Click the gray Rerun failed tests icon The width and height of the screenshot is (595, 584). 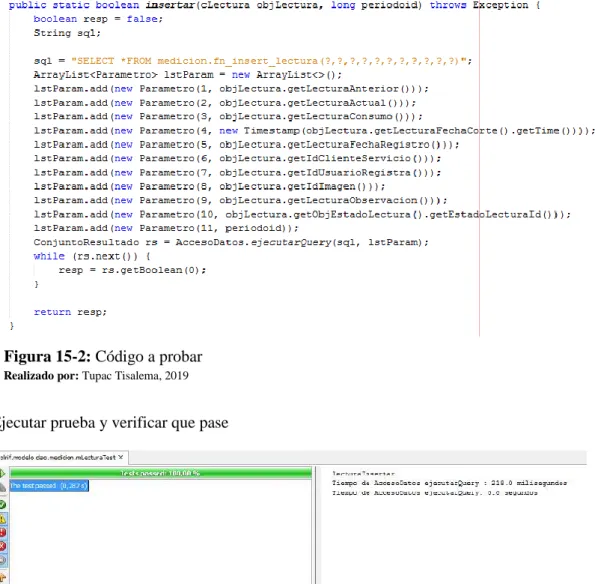click(x=2, y=487)
